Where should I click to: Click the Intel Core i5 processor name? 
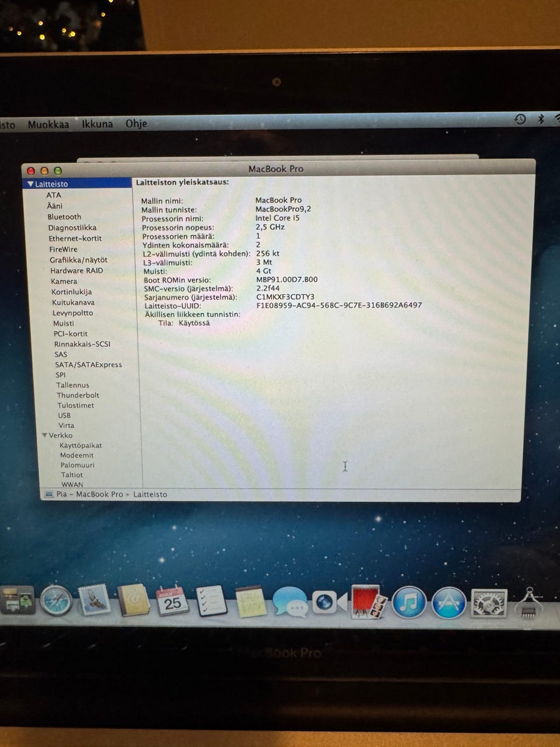point(277,218)
